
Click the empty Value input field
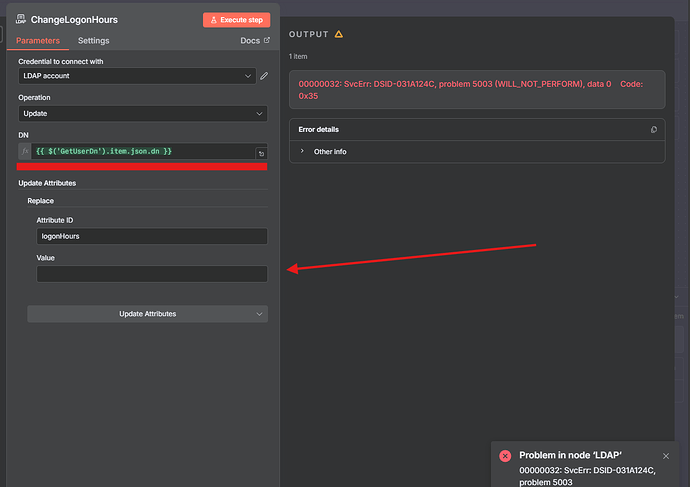[x=152, y=274]
